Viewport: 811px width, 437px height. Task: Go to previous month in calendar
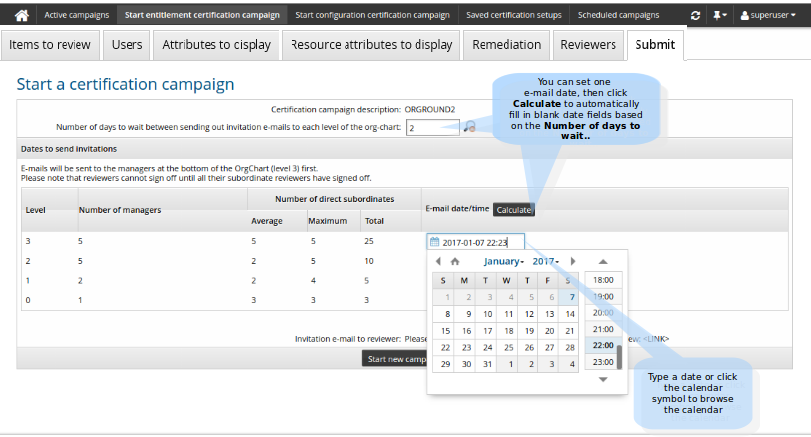(438, 261)
